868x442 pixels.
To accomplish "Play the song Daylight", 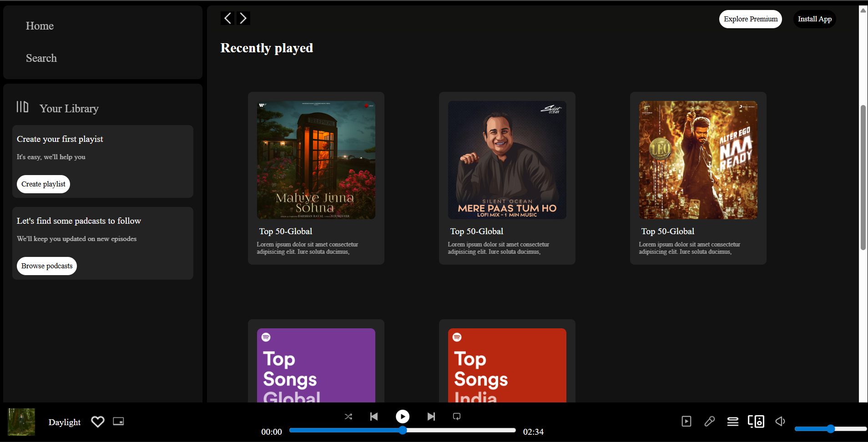I will [402, 416].
